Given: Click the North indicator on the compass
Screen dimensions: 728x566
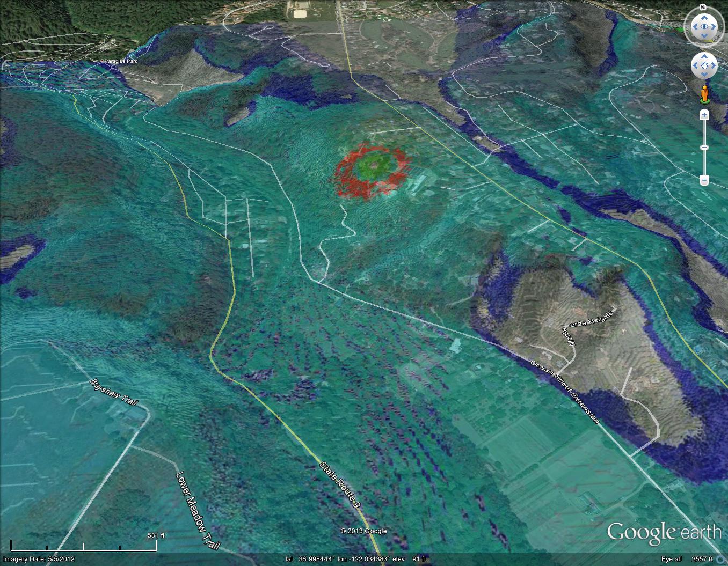Looking at the screenshot, I should [x=703, y=8].
